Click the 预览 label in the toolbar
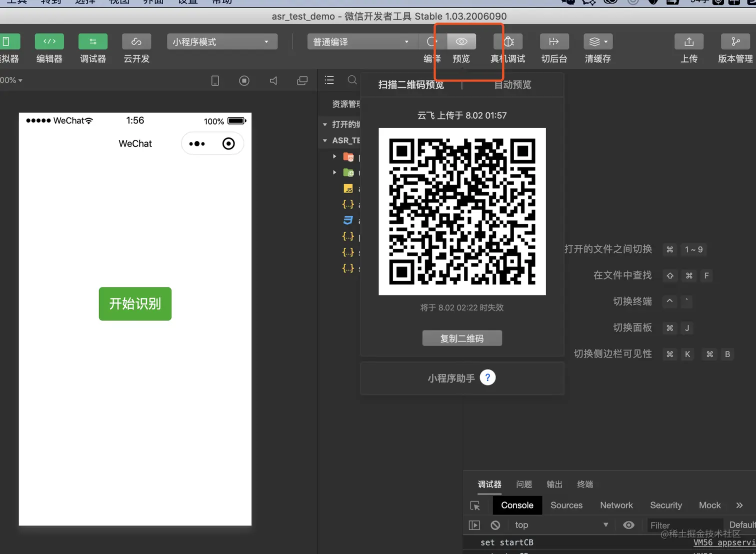The width and height of the screenshot is (756, 554). (461, 58)
